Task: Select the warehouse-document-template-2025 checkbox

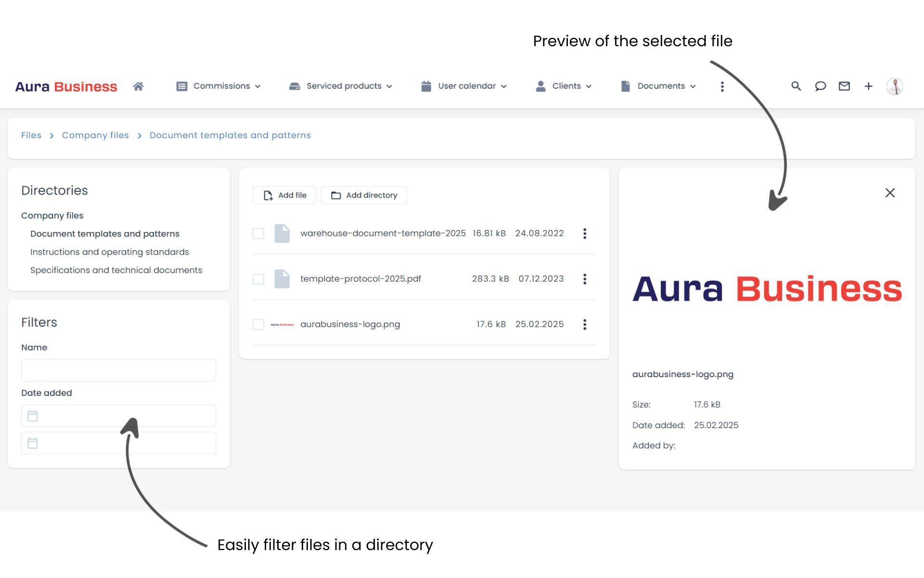Action: point(258,233)
